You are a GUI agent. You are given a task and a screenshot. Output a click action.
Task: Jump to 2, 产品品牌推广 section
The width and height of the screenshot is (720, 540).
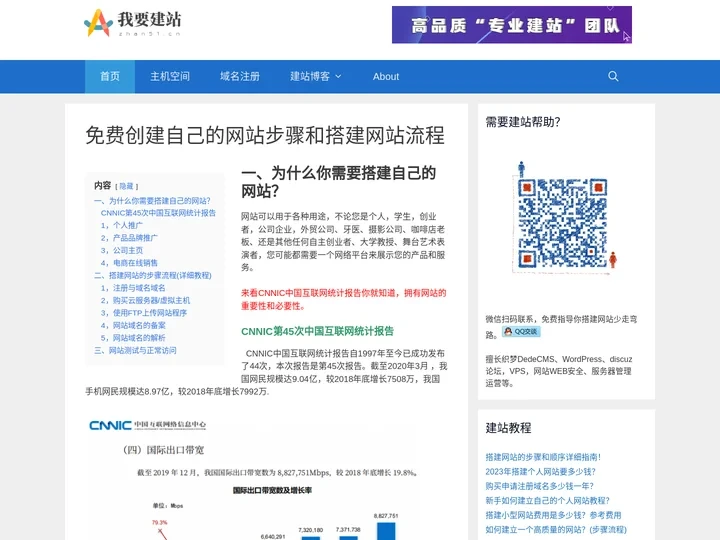tap(129, 238)
